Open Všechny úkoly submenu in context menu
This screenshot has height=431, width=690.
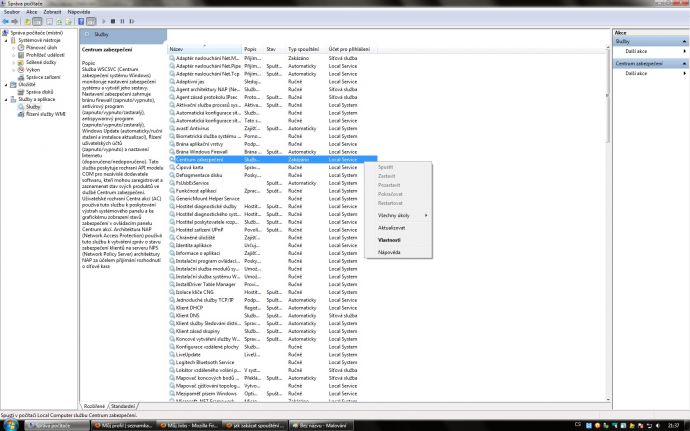click(398, 216)
